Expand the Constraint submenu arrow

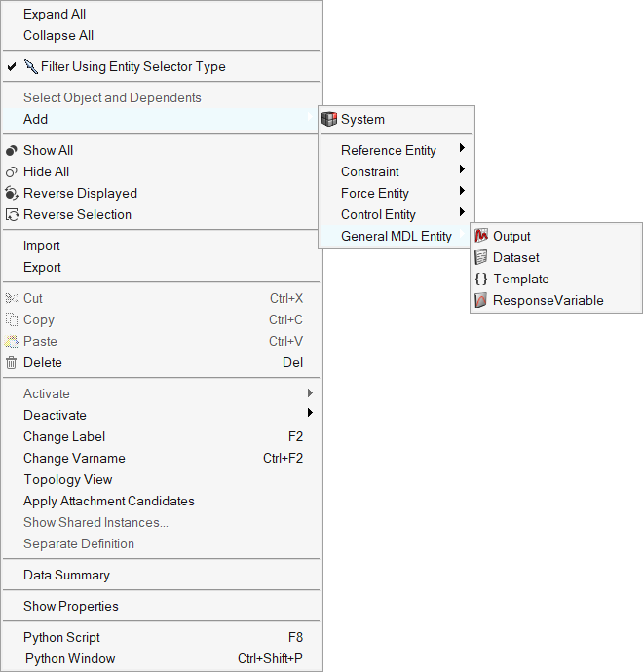pyautogui.click(x=462, y=170)
